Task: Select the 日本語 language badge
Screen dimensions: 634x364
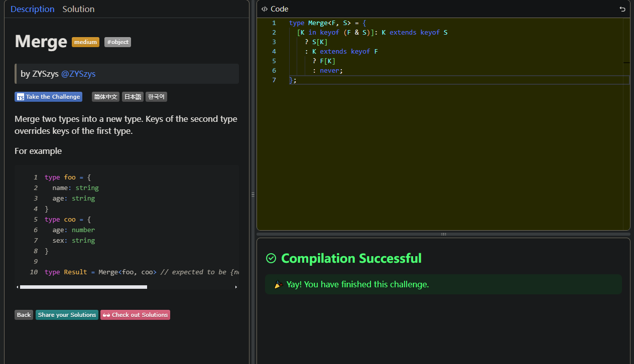Action: 133,97
